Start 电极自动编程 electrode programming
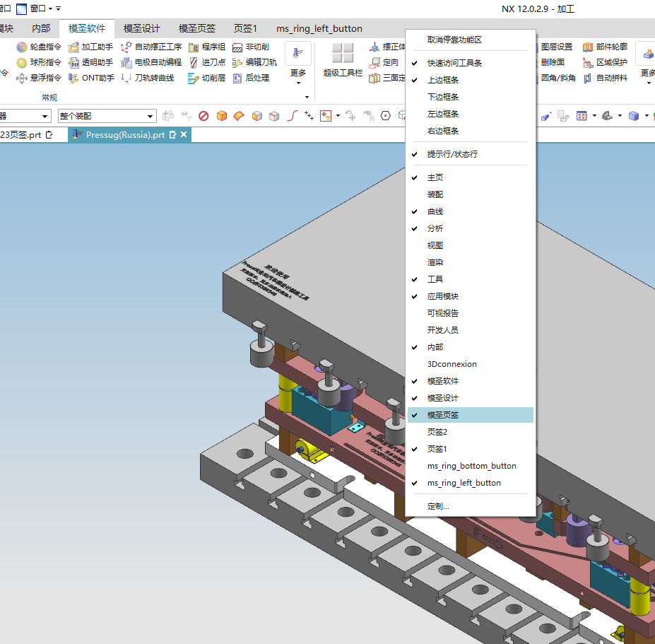Screen dimensions: 655x644 point(151,62)
